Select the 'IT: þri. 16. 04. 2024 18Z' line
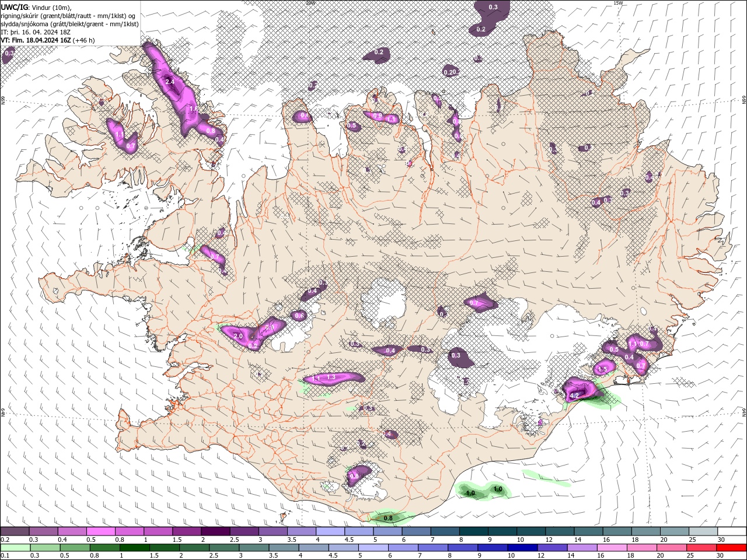This screenshot has width=747, height=560. [x=37, y=32]
